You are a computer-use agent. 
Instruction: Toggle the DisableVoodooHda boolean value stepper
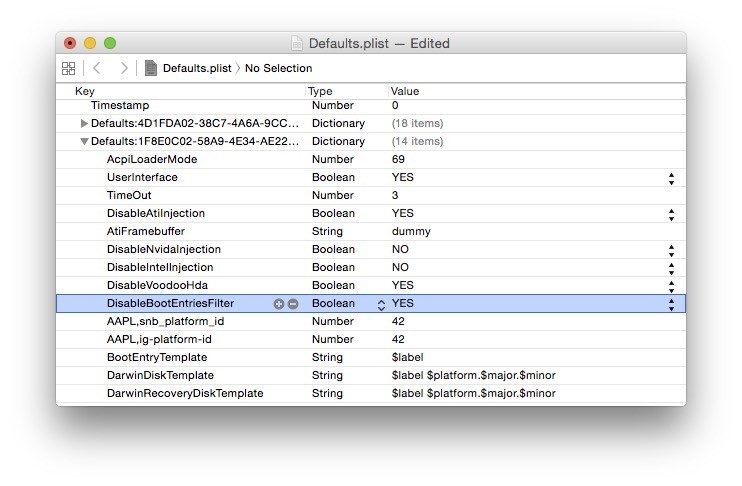671,286
